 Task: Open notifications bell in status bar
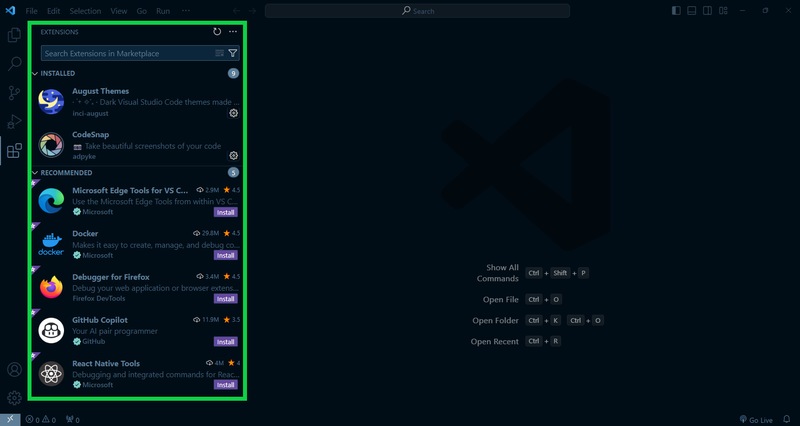tap(786, 420)
